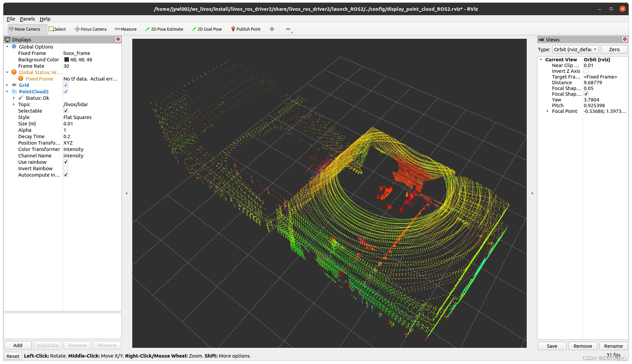632x364 pixels.
Task: Click the Add display button
Action: tap(18, 345)
